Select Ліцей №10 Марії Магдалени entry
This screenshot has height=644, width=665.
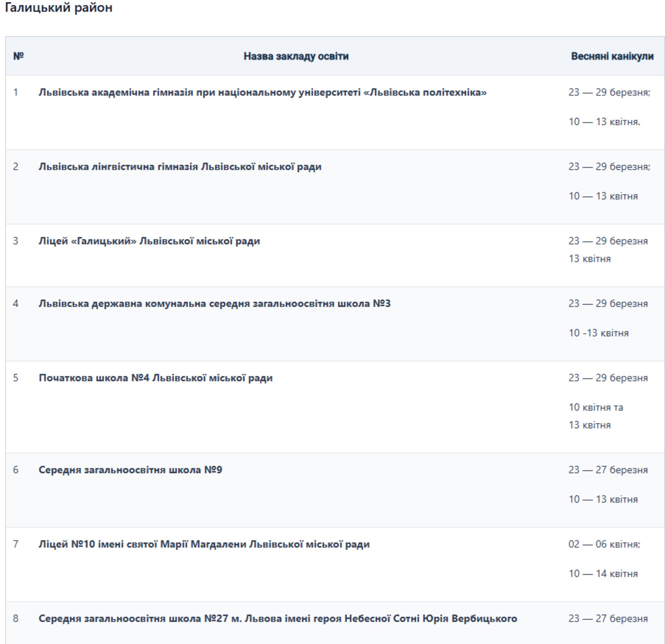coord(204,544)
